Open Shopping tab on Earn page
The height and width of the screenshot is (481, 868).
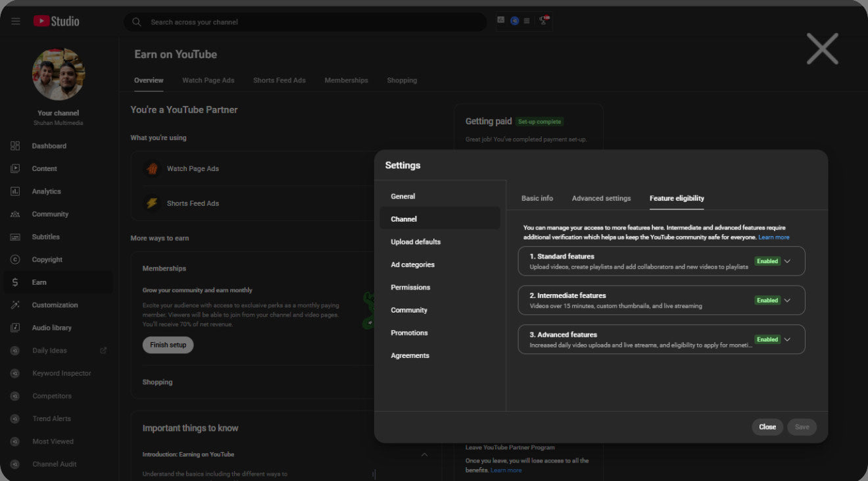tap(402, 80)
